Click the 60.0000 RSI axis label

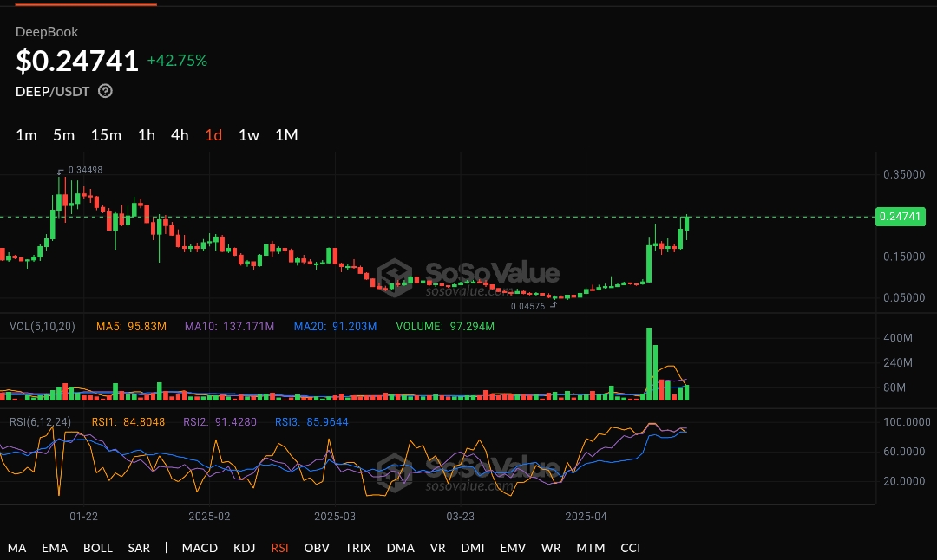point(904,452)
